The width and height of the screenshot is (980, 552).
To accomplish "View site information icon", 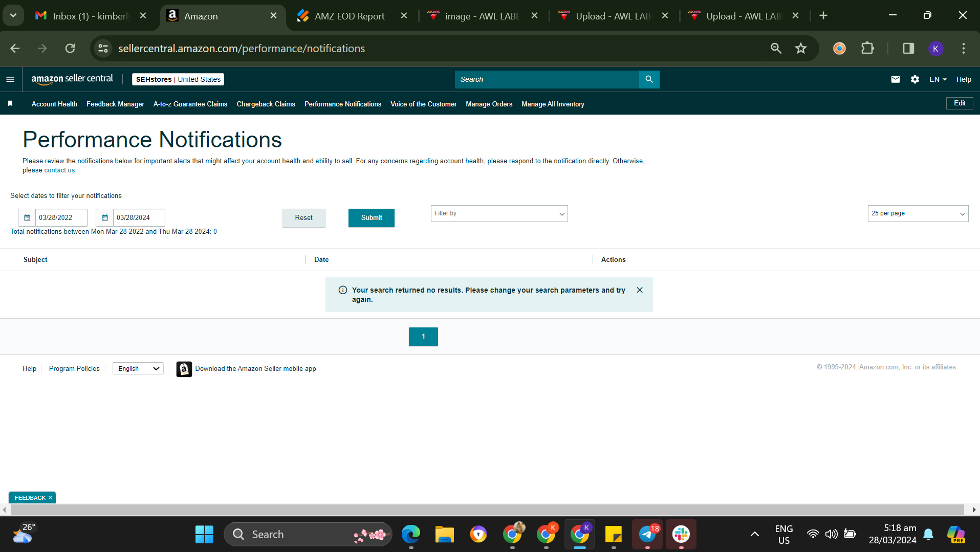I will pyautogui.click(x=103, y=48).
